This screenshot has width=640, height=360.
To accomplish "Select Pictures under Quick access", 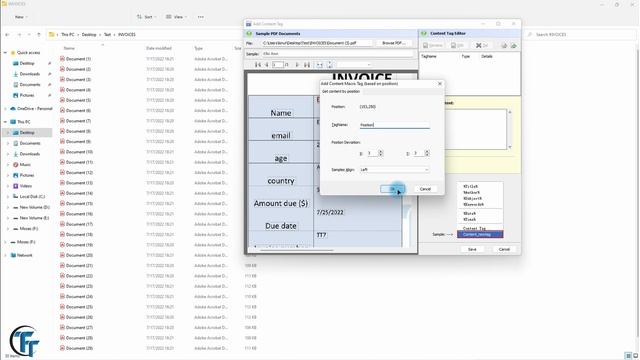I will [x=27, y=95].
